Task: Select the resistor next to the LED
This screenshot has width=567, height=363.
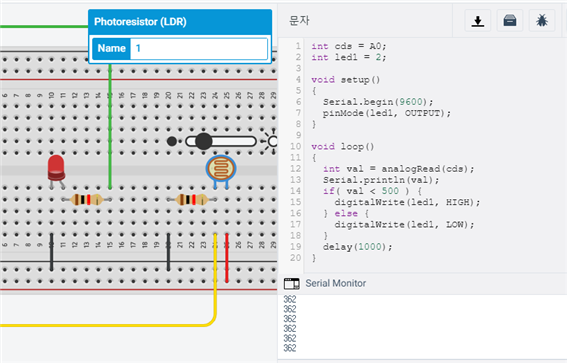Action: pyautogui.click(x=86, y=199)
